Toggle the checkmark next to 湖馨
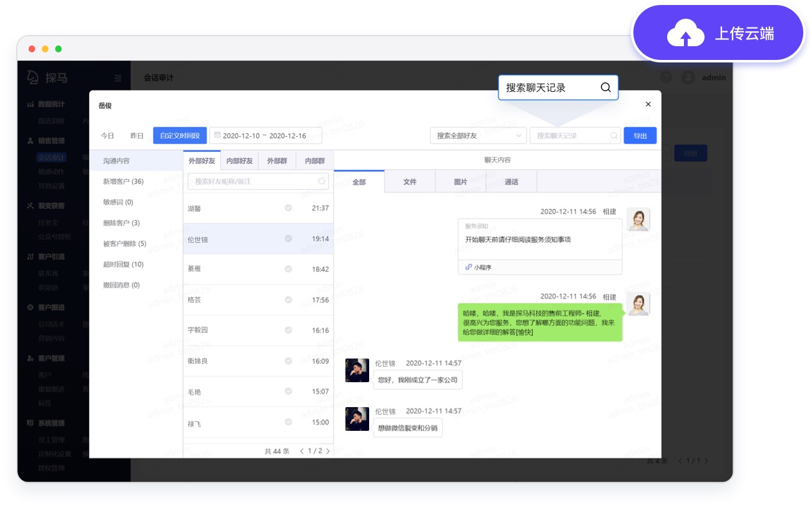Image resolution: width=812 pixels, height=507 pixels. 288,207
